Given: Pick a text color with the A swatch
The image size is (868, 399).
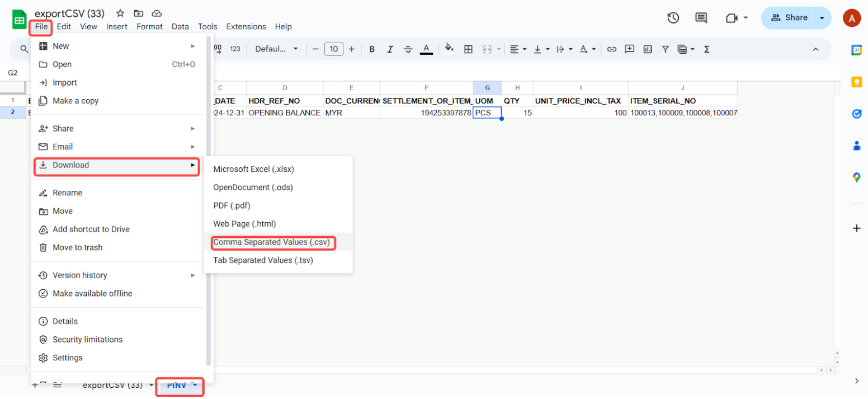Looking at the screenshot, I should tap(426, 49).
